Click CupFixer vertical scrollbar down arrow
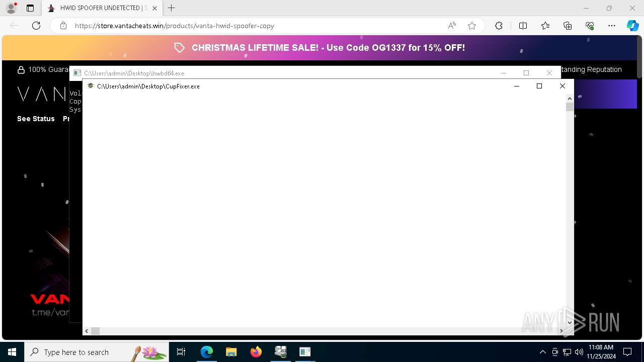 point(570,323)
